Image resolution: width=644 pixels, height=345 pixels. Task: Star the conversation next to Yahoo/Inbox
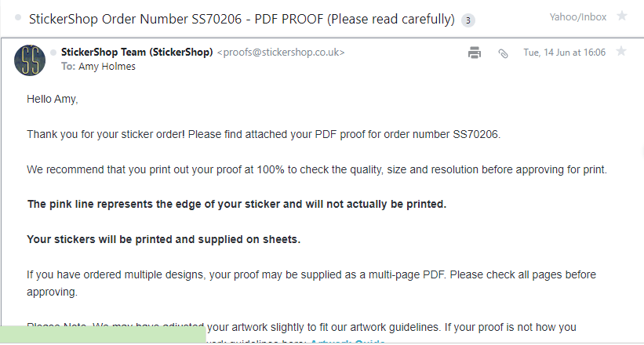point(622,16)
